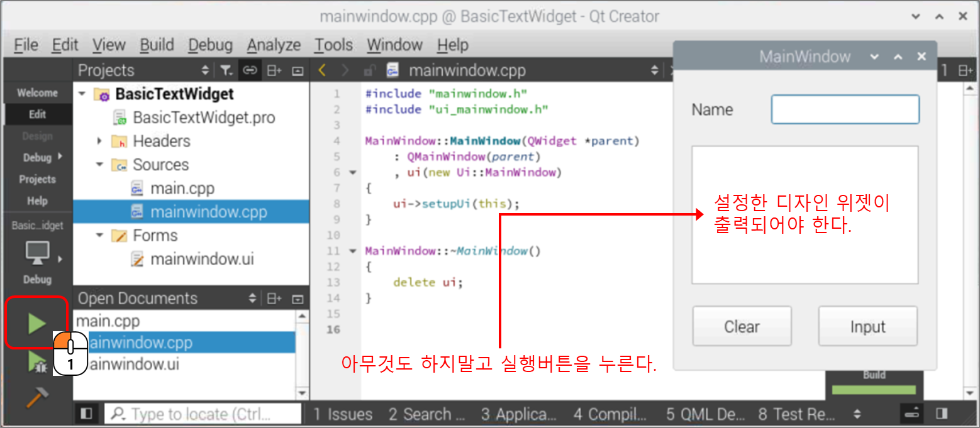Open the 1 Issues output pane
The width and height of the screenshot is (980, 428).
[343, 414]
